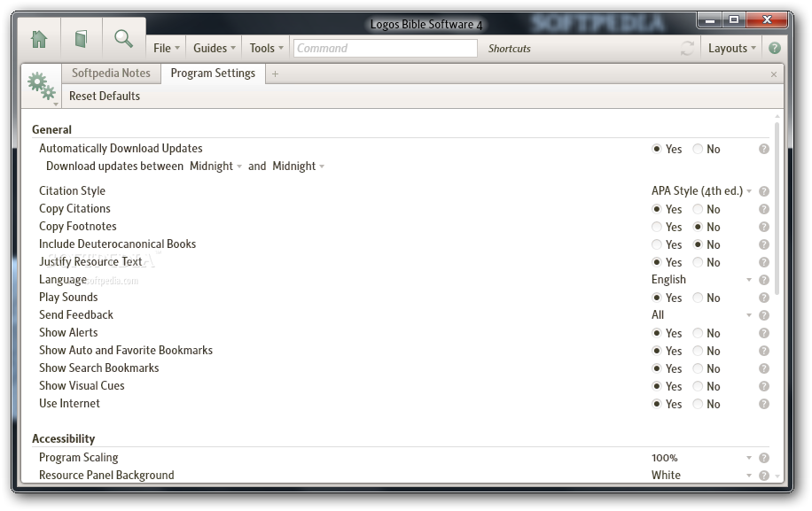Open the Home page icon

pyautogui.click(x=39, y=39)
